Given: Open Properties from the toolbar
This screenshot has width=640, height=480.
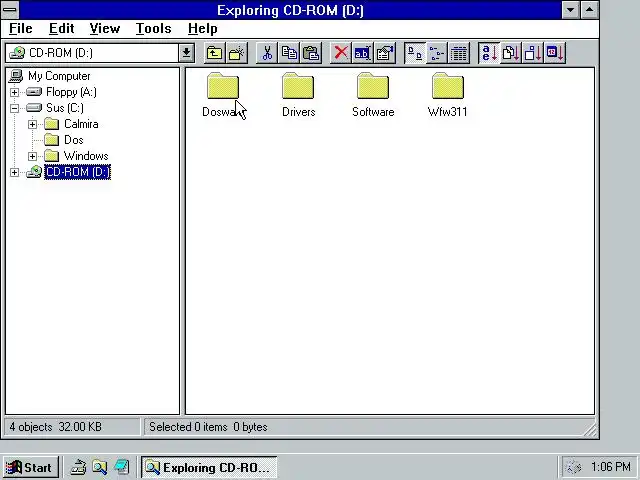Looking at the screenshot, I should 384,53.
